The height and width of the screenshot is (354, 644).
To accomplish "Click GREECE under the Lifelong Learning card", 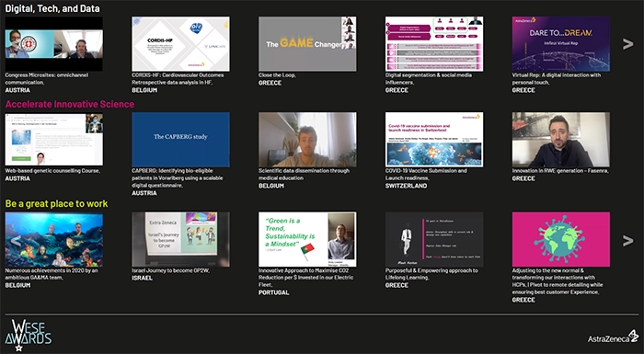I will [x=397, y=285].
